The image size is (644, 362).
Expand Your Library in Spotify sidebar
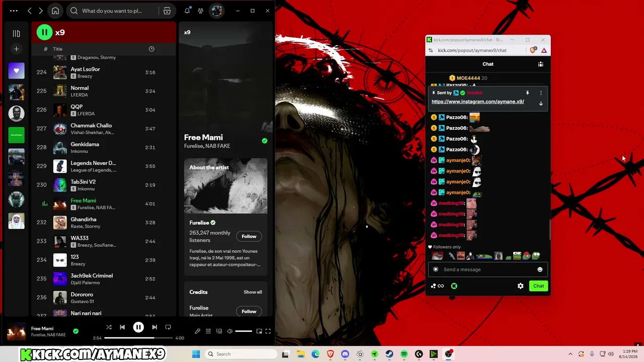(16, 33)
